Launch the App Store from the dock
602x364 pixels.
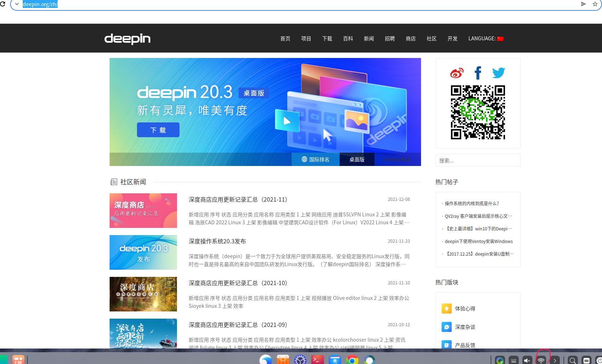click(283, 359)
